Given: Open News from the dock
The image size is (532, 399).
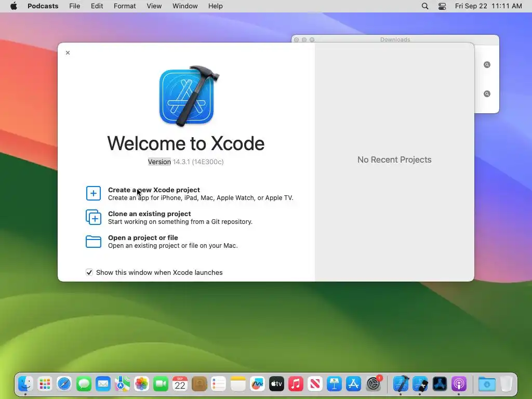Looking at the screenshot, I should pyautogui.click(x=315, y=384).
